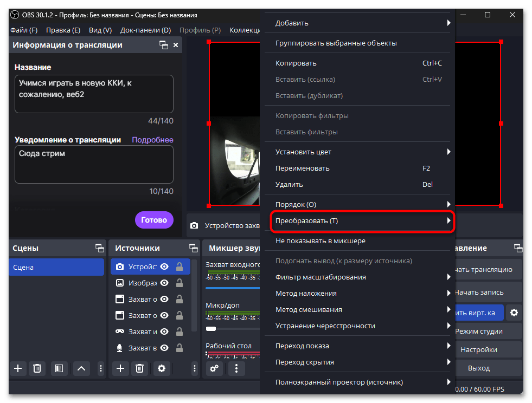Lock the game capture source
This screenshot has width=532, height=403.
pos(180,331)
